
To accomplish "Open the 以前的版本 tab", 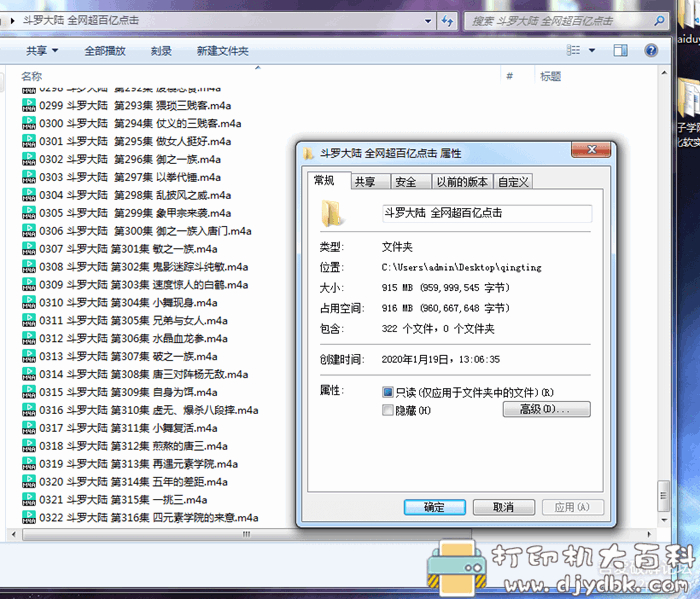I will (462, 182).
